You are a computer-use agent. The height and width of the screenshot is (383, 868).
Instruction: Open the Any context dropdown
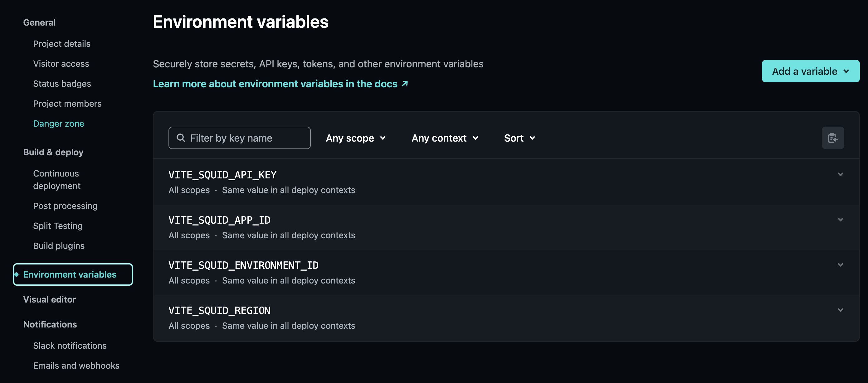point(445,138)
